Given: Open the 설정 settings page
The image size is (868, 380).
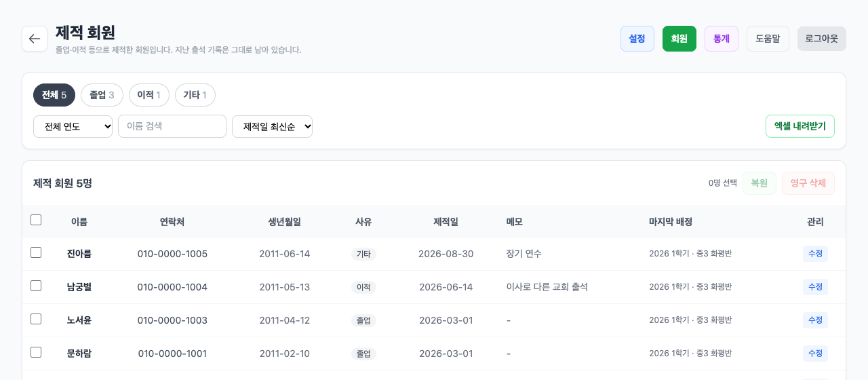Looking at the screenshot, I should (x=637, y=39).
